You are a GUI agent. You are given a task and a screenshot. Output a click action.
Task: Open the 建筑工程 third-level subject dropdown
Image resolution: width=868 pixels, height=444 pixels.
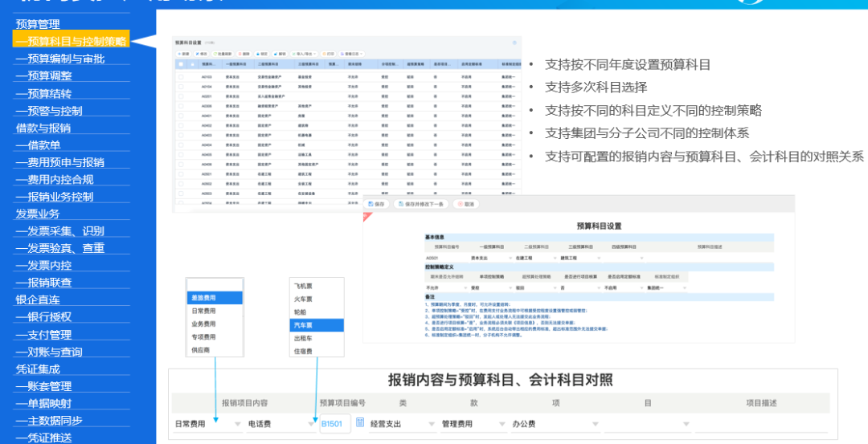point(581,259)
